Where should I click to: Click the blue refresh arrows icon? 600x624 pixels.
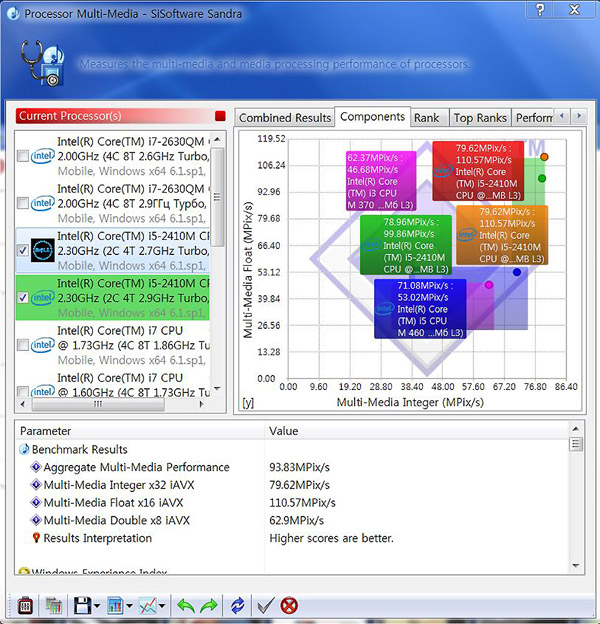coord(238,606)
